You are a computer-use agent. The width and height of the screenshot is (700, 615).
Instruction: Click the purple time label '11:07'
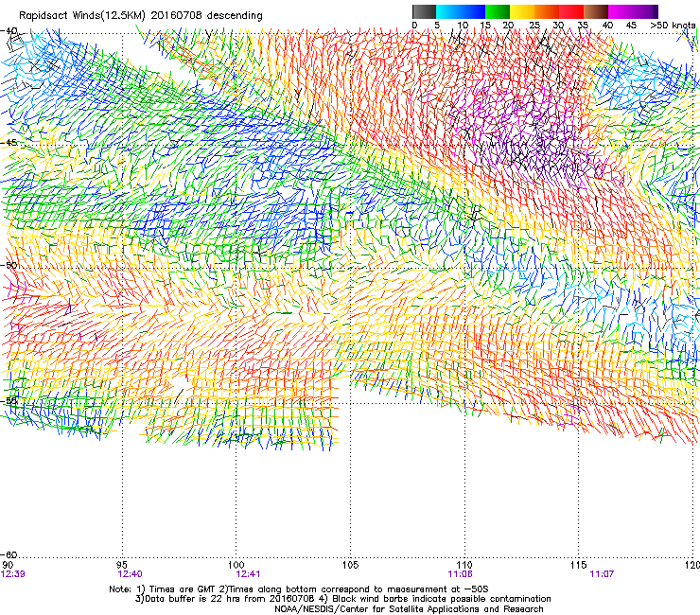click(x=602, y=574)
